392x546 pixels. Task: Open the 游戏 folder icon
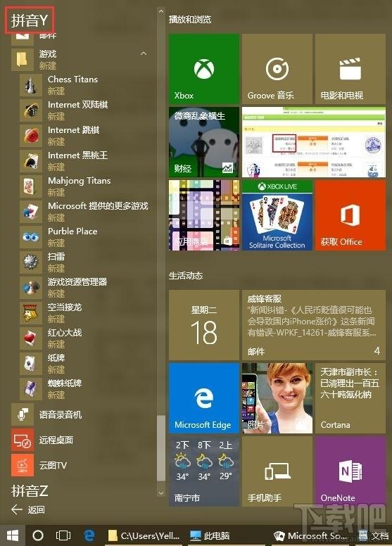coord(23,60)
